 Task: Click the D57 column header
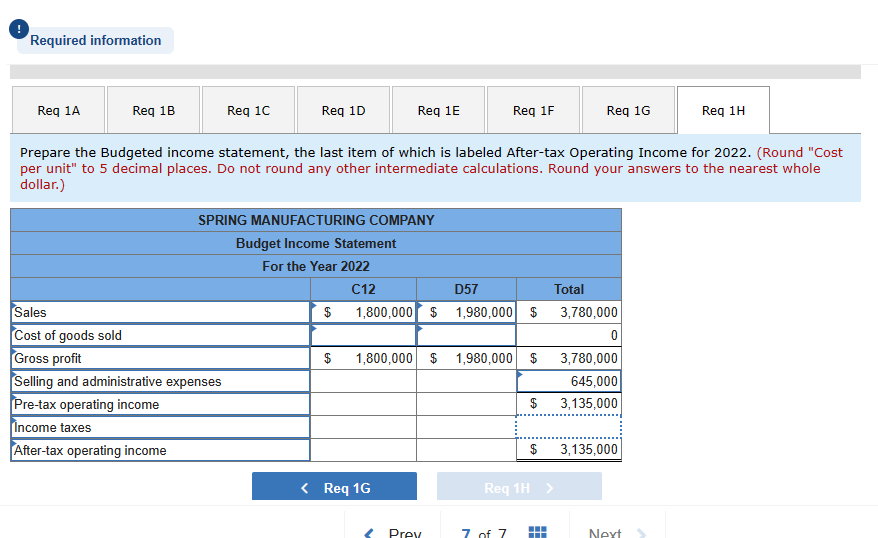pyautogui.click(x=466, y=289)
